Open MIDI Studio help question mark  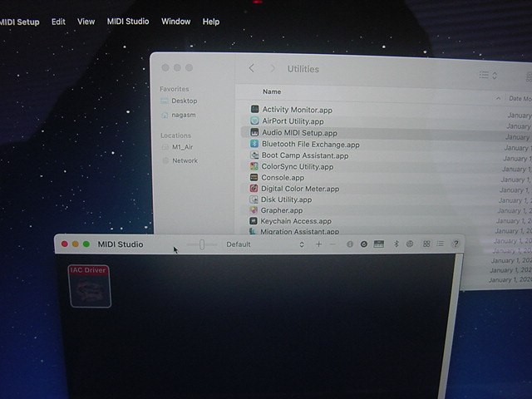[456, 244]
